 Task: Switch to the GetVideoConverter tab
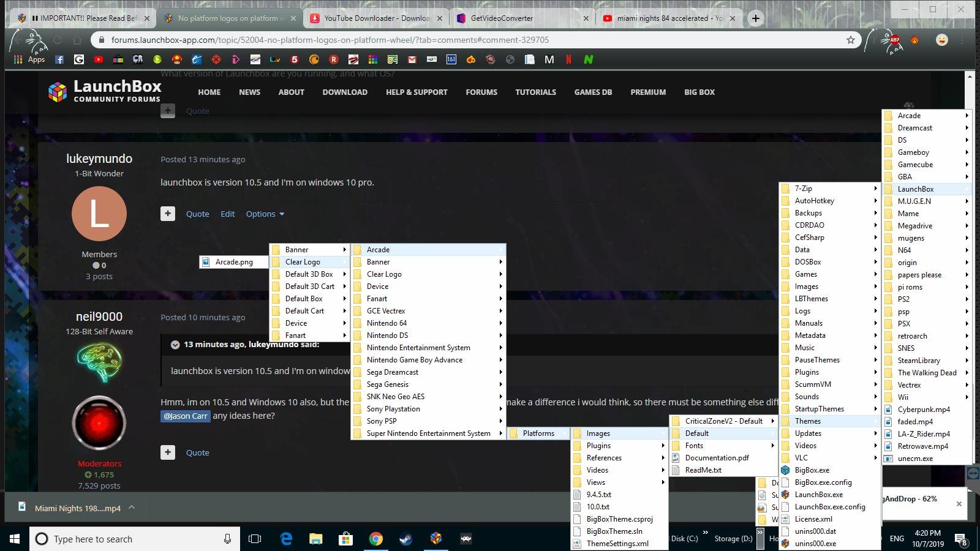pos(521,18)
